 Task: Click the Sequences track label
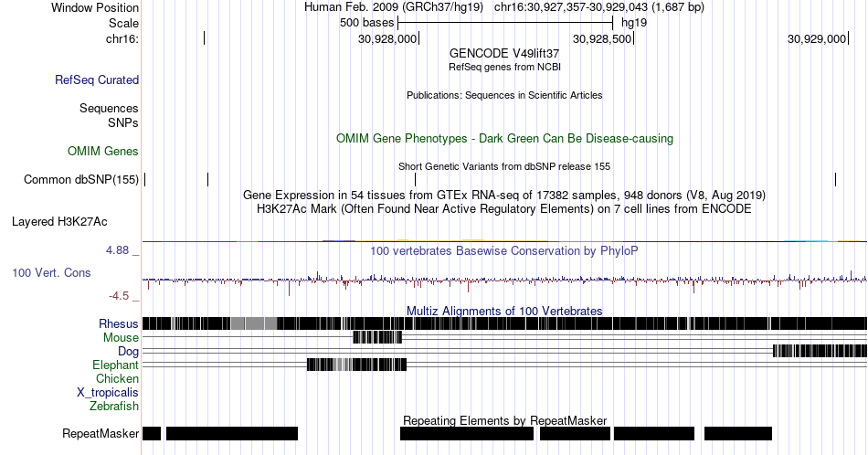coord(109,108)
